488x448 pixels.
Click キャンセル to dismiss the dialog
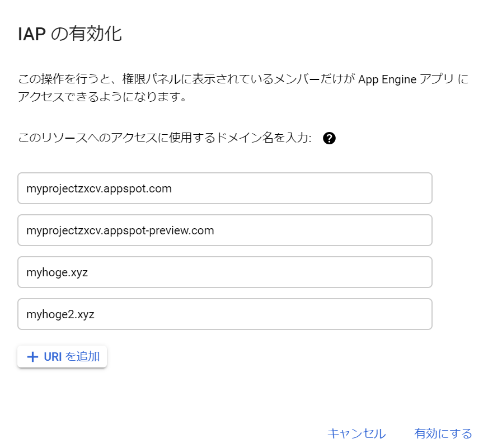point(356,433)
